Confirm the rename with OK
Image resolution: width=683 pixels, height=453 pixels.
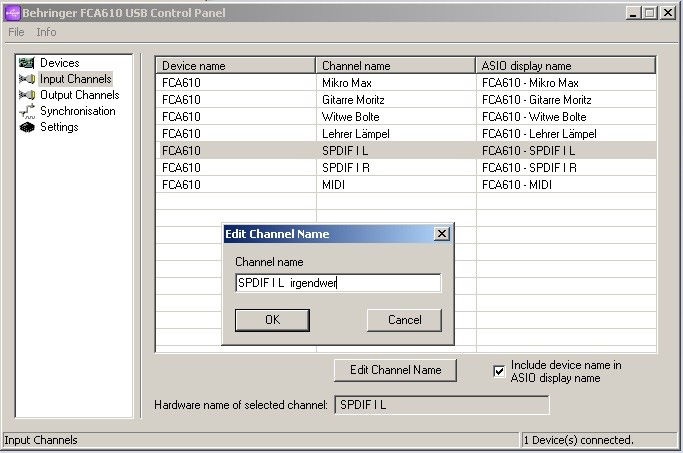click(x=272, y=320)
